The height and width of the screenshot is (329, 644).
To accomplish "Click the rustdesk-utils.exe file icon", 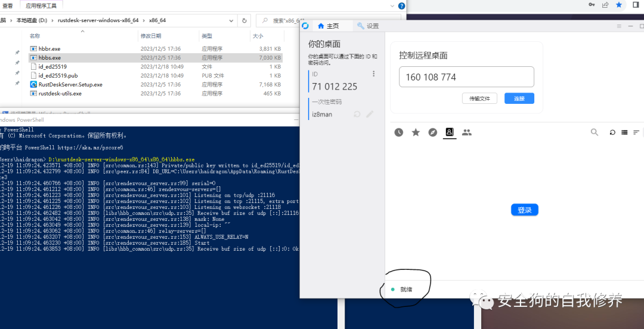I will pyautogui.click(x=33, y=93).
